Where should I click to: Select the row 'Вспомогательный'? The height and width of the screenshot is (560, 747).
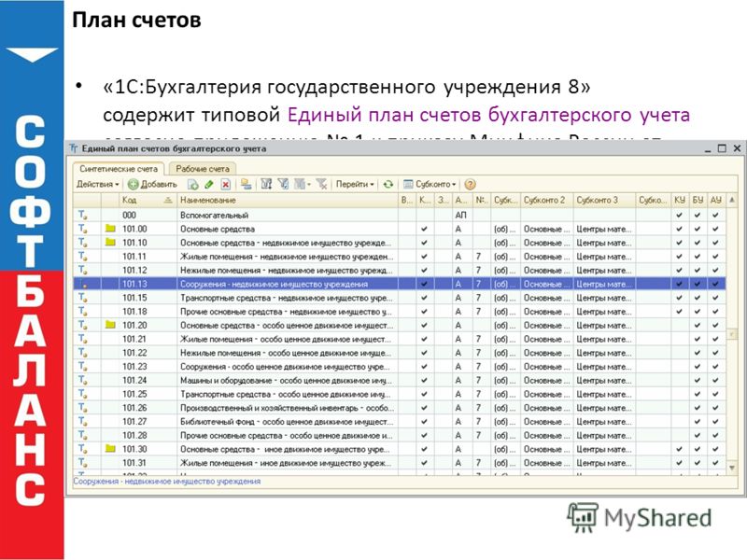click(x=400, y=216)
